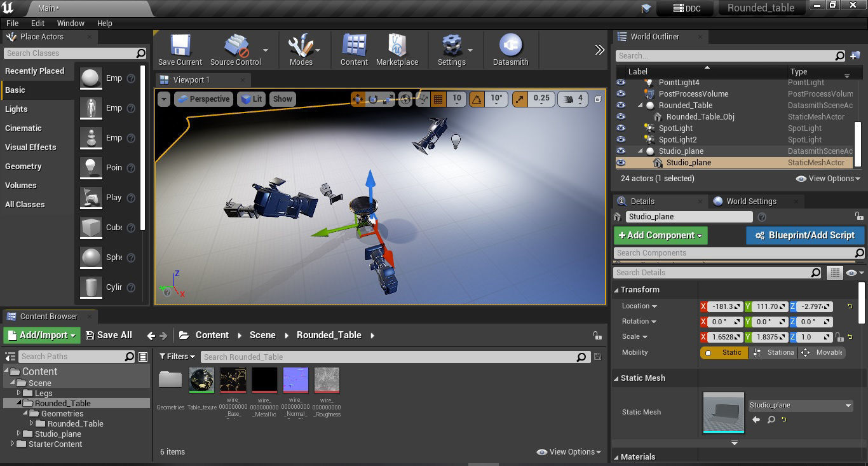The width and height of the screenshot is (868, 466).
Task: Open the Help menu
Action: tap(105, 23)
